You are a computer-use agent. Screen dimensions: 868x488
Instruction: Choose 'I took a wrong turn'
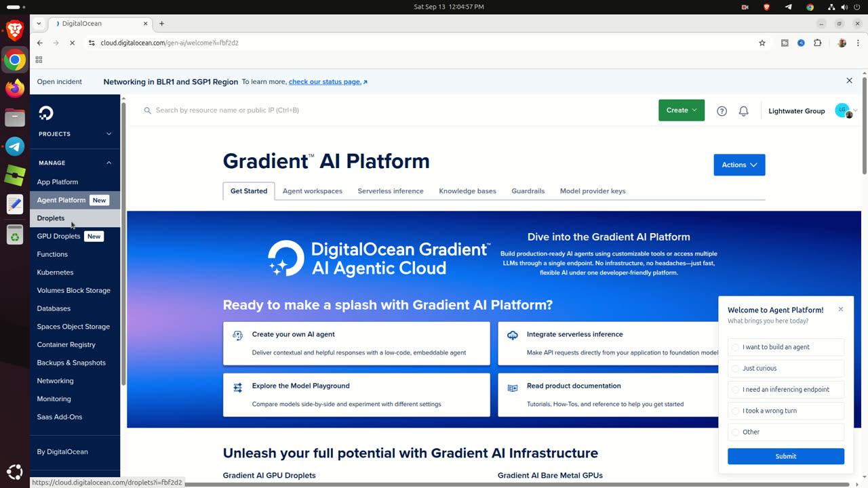tap(786, 411)
